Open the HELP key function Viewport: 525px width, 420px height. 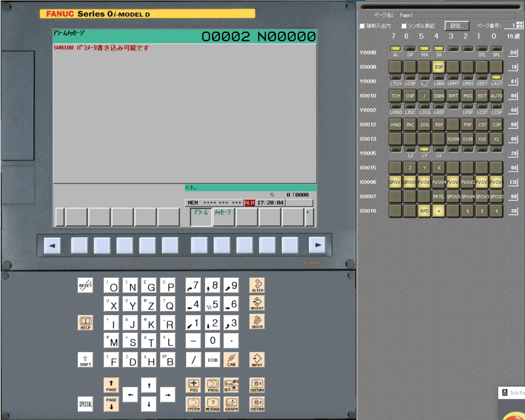(86, 323)
